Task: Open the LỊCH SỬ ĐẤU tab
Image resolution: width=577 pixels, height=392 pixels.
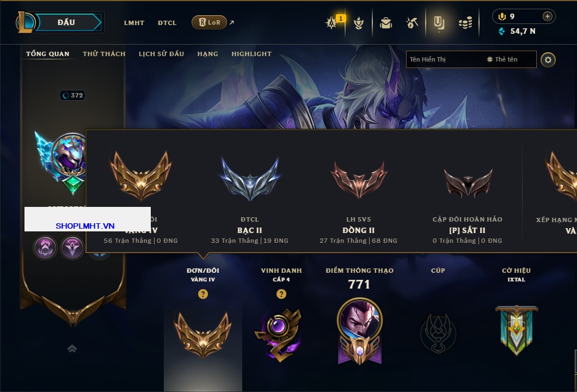Action: (x=161, y=54)
